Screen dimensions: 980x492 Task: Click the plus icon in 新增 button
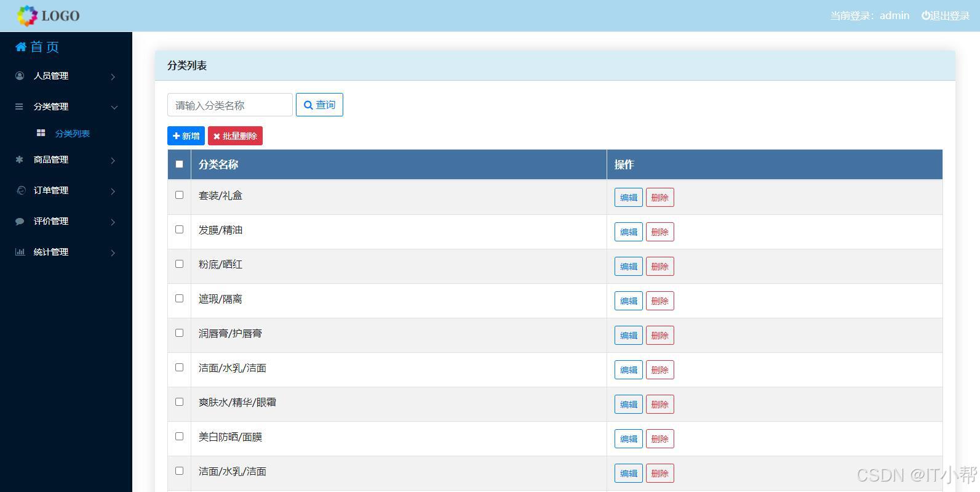177,136
